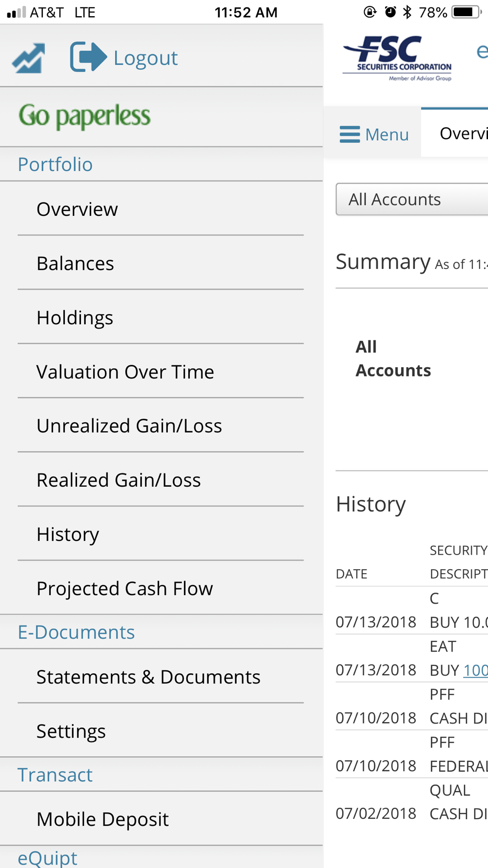The height and width of the screenshot is (868, 488).
Task: Tap the Go paperless banner
Action: (x=84, y=117)
